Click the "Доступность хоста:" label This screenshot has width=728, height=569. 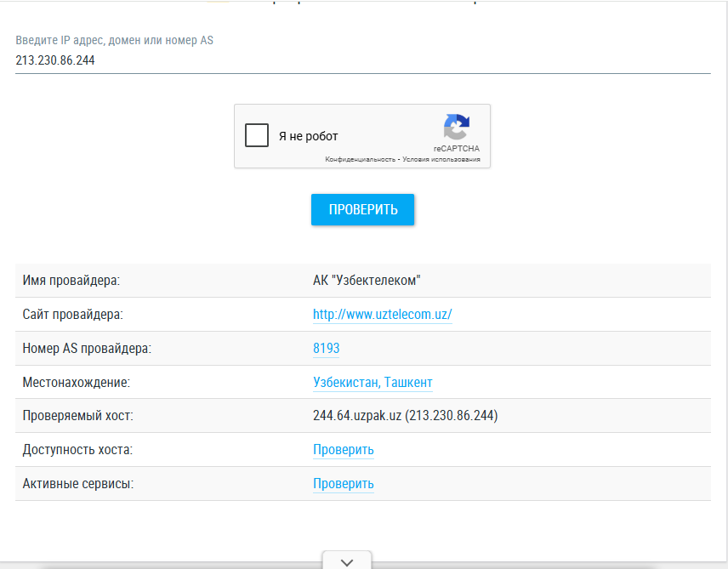click(77, 450)
